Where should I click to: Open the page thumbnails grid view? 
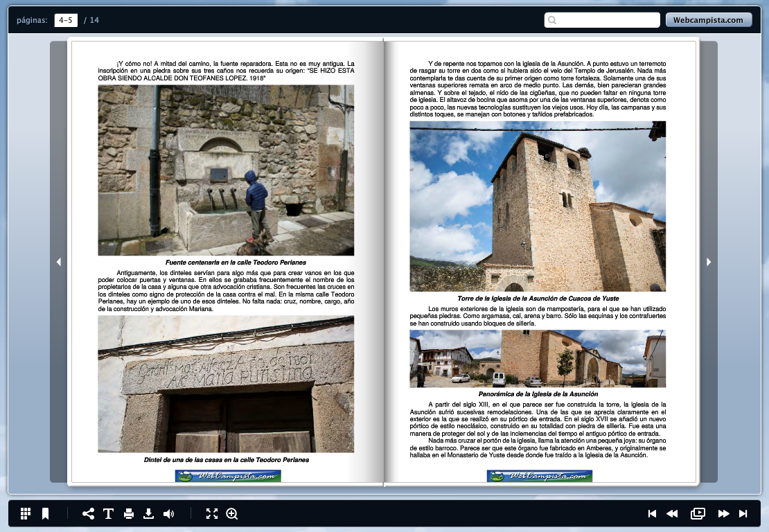coord(26,513)
